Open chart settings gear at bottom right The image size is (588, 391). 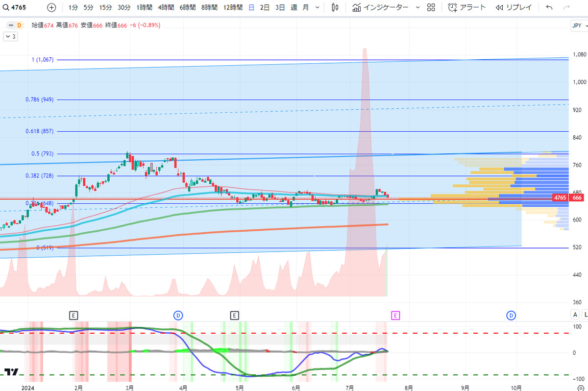580,387
